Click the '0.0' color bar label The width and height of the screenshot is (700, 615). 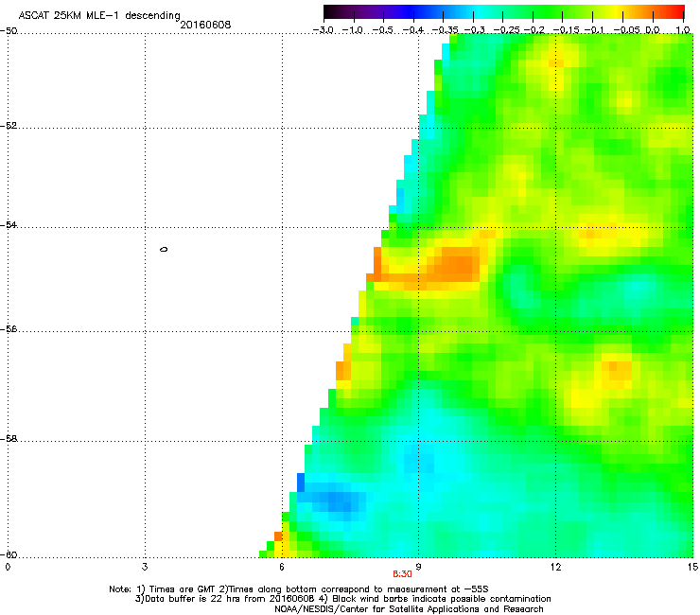[x=653, y=30]
